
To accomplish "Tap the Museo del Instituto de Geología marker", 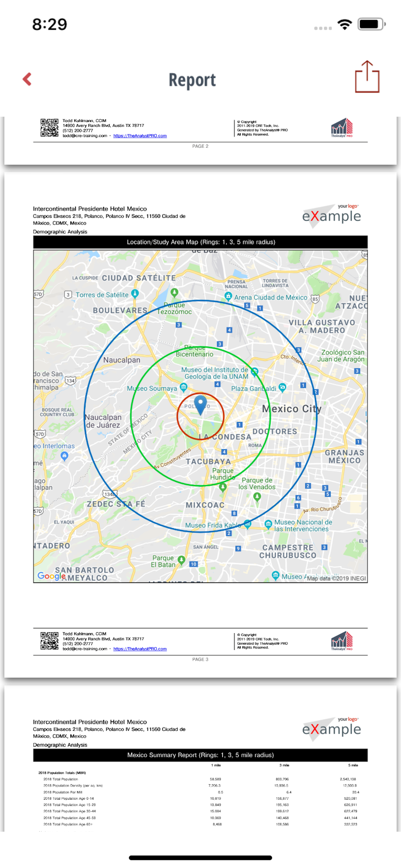I will [254, 372].
